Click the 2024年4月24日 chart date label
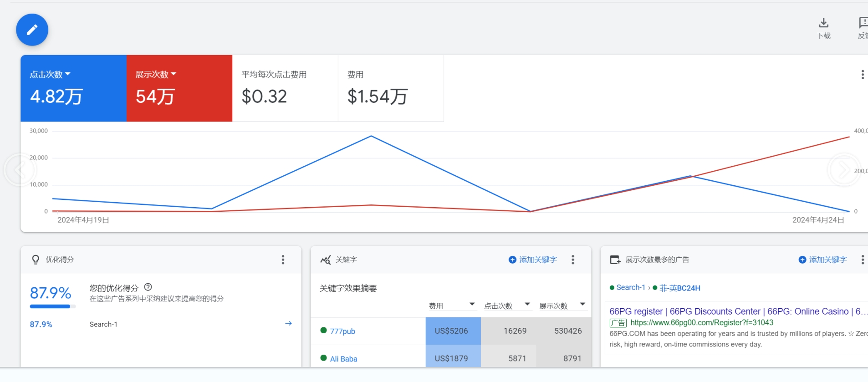868x382 pixels. (818, 220)
